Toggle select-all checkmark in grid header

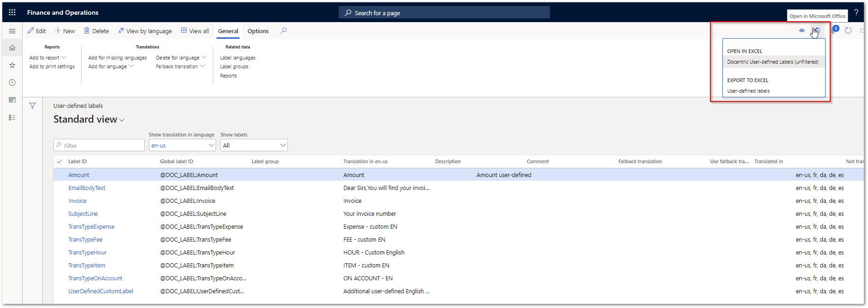pos(59,161)
